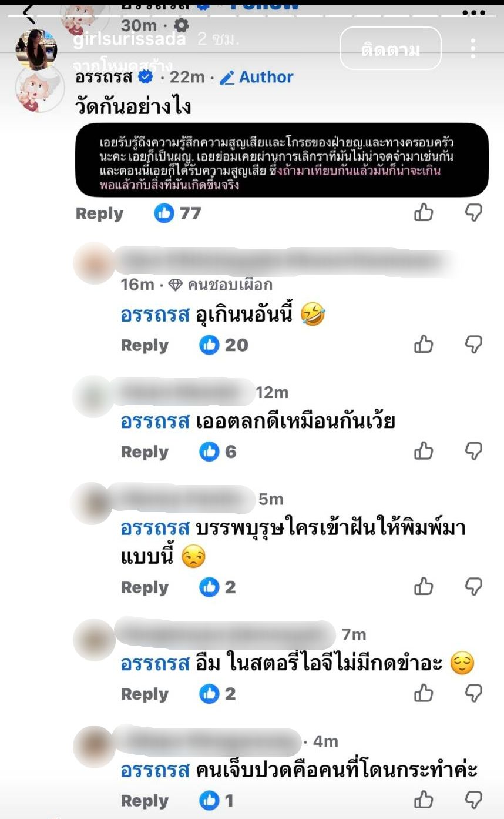
Task: View the 6 like reactions
Action: click(x=218, y=452)
